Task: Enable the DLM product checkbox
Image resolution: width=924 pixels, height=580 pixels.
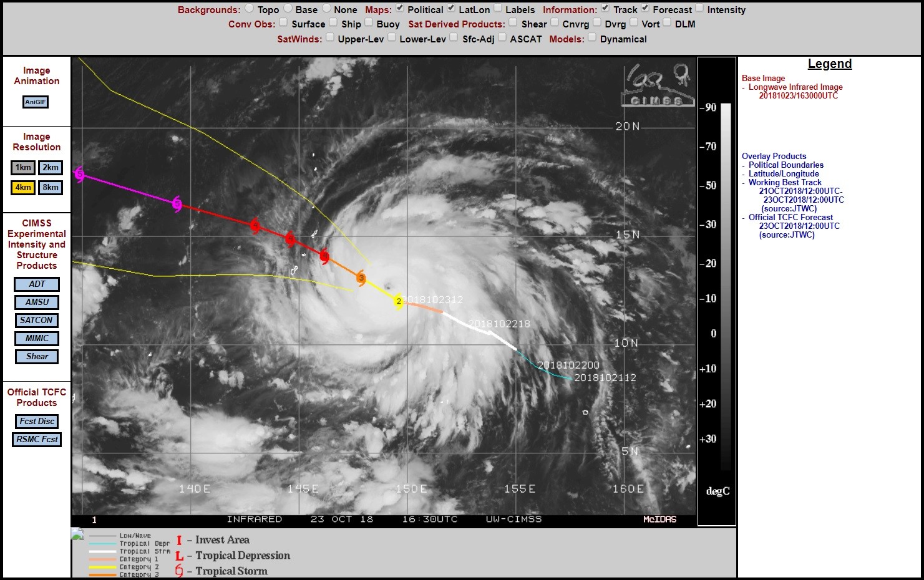Action: (667, 23)
